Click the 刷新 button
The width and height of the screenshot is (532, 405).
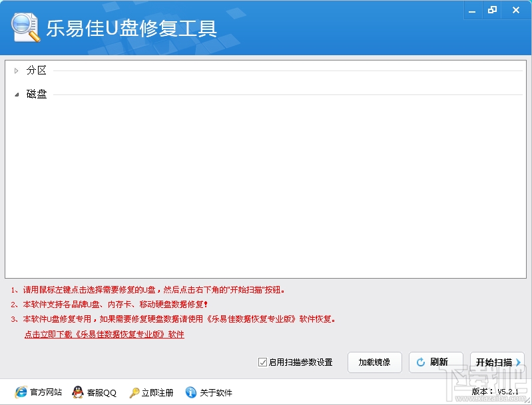click(436, 362)
